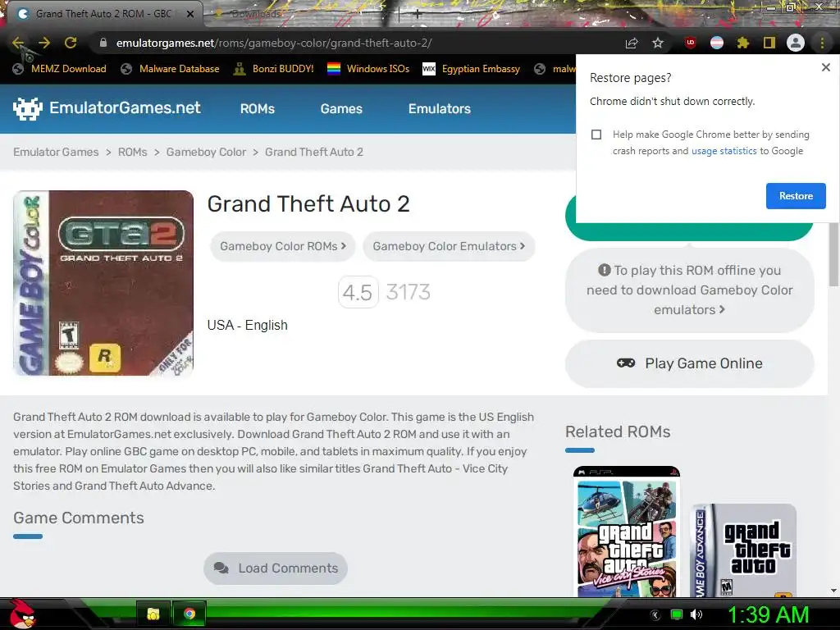Bookmark this page with star icon
This screenshot has width=840, height=630.
pos(658,43)
